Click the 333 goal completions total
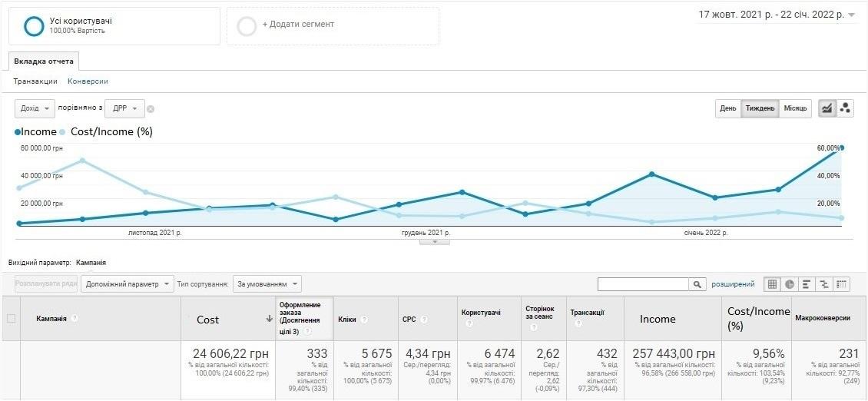 316,353
